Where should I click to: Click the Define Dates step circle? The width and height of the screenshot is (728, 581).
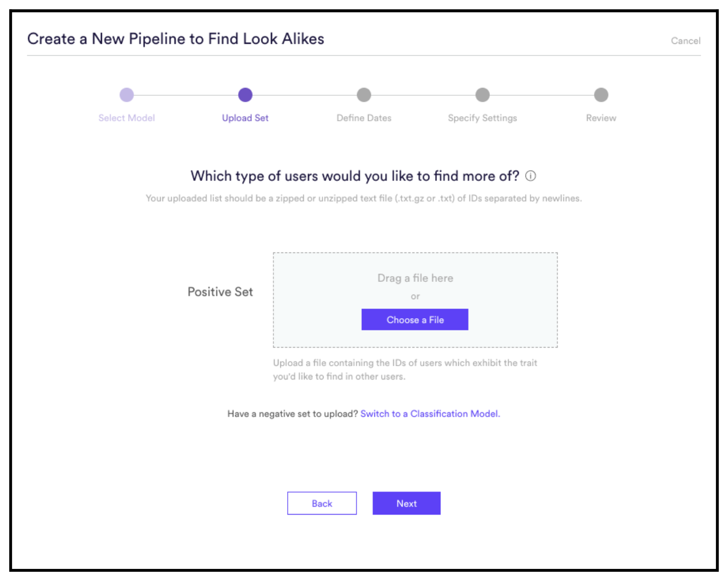coord(364,95)
